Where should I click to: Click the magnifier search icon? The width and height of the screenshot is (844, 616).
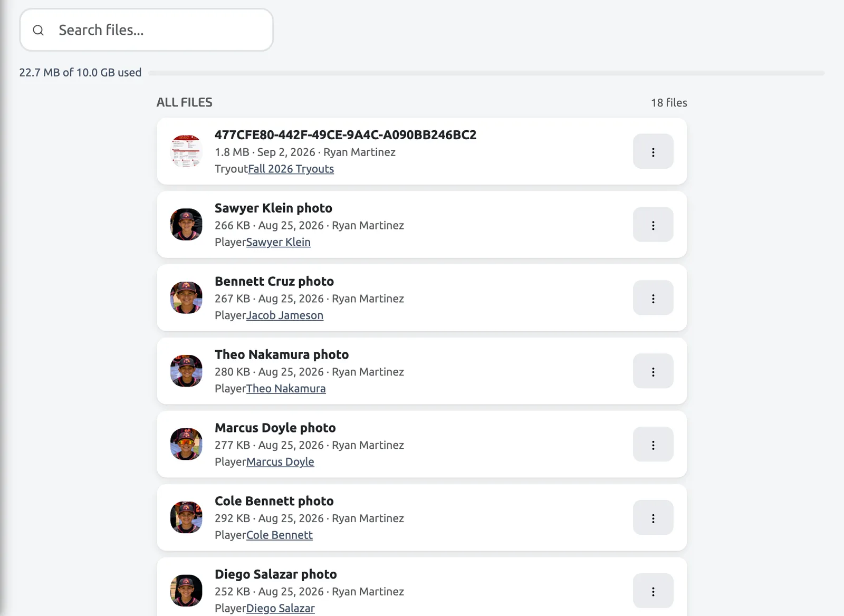click(x=38, y=30)
